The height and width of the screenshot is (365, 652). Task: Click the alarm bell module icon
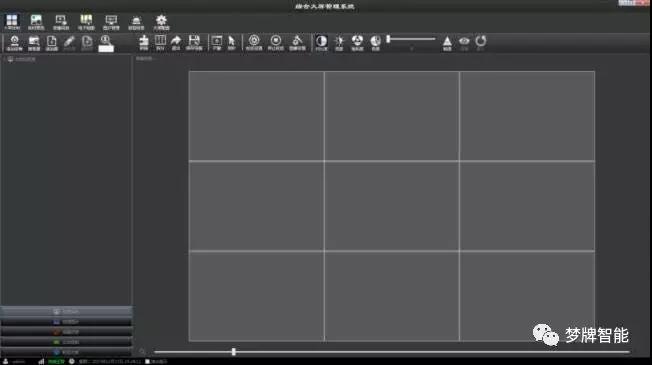136,22
